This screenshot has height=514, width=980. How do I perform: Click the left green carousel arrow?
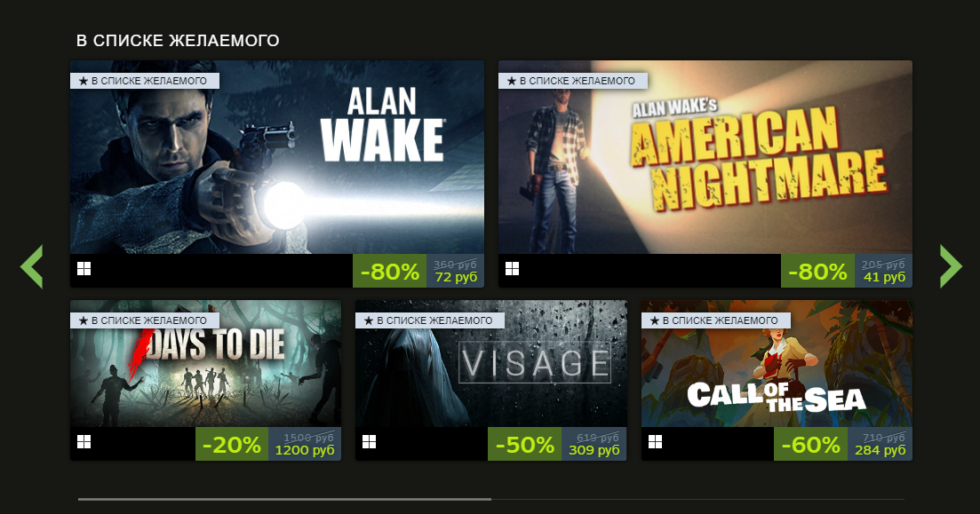[x=31, y=266]
